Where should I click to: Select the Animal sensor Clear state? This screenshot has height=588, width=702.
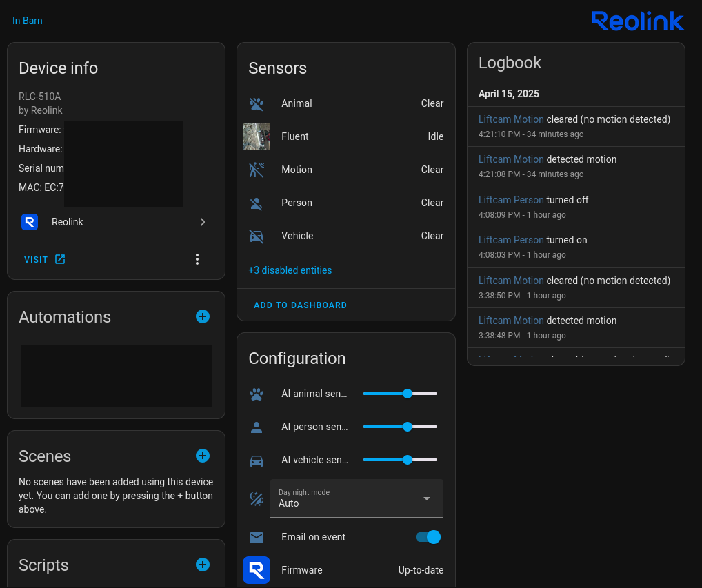[x=432, y=103]
